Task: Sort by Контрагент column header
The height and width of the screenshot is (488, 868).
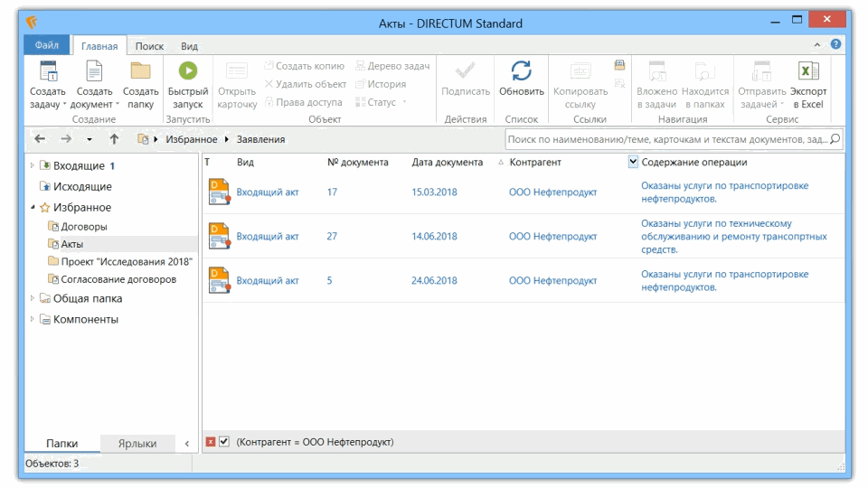Action: [x=535, y=162]
